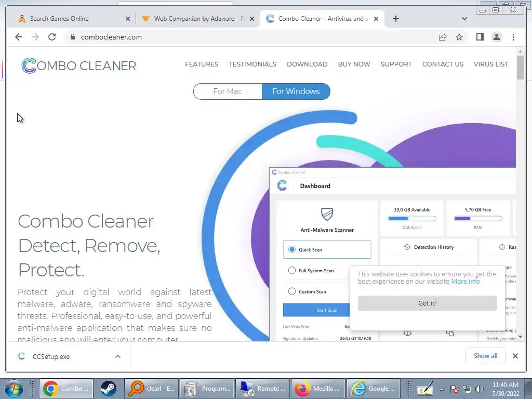Close the Combo Cleaner tab
The width and height of the screenshot is (532, 399).
(x=376, y=19)
